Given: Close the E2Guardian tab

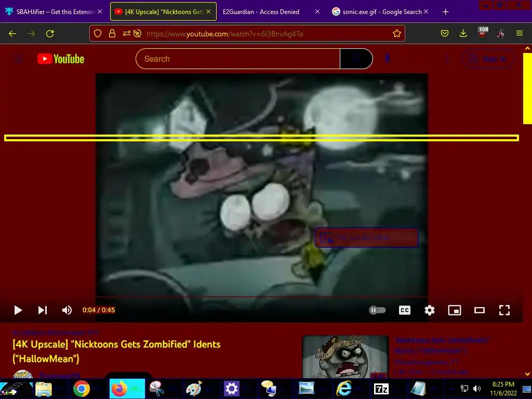Looking at the screenshot, I should point(317,11).
